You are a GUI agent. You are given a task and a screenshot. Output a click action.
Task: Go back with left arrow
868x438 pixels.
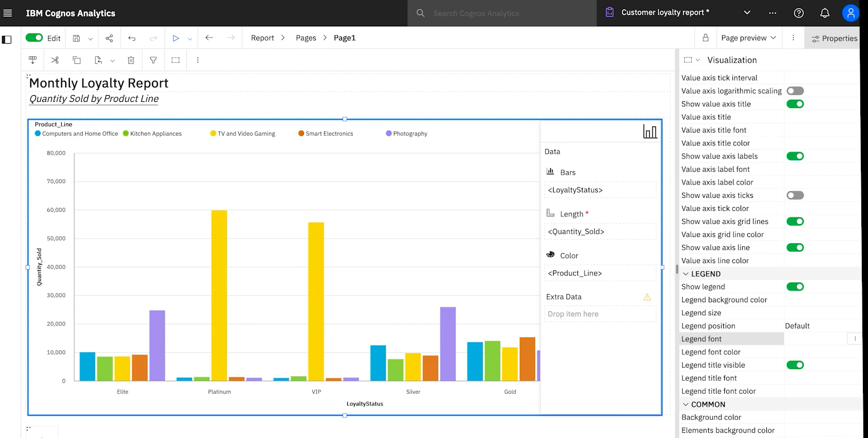pos(209,38)
